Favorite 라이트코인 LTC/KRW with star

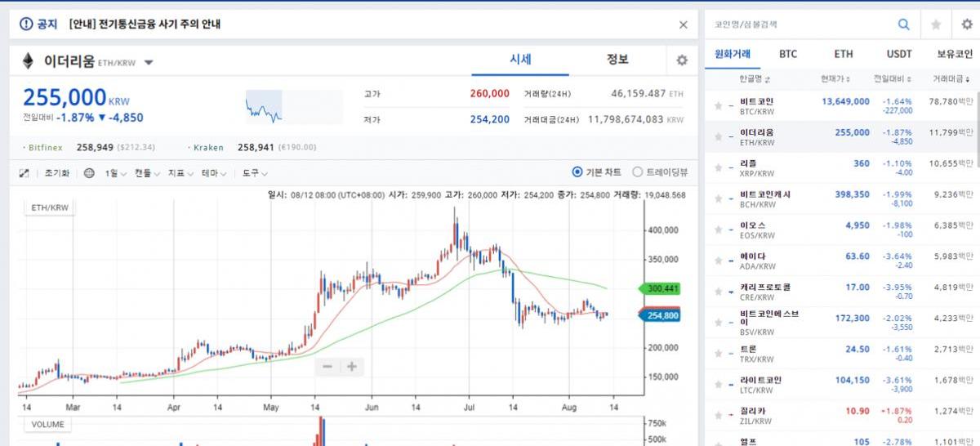tap(718, 385)
